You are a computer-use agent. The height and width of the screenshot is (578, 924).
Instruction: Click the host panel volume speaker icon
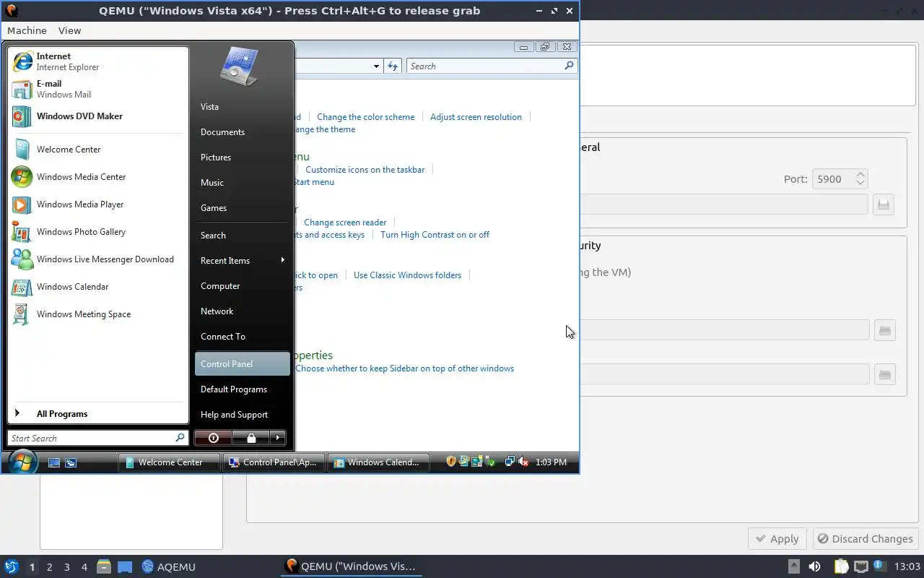click(814, 566)
